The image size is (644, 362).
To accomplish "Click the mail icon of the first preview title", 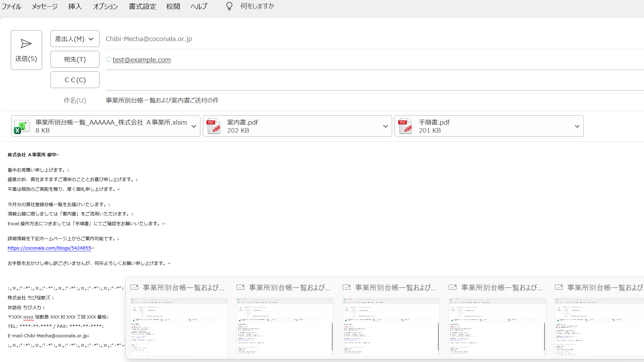I will [x=134, y=287].
